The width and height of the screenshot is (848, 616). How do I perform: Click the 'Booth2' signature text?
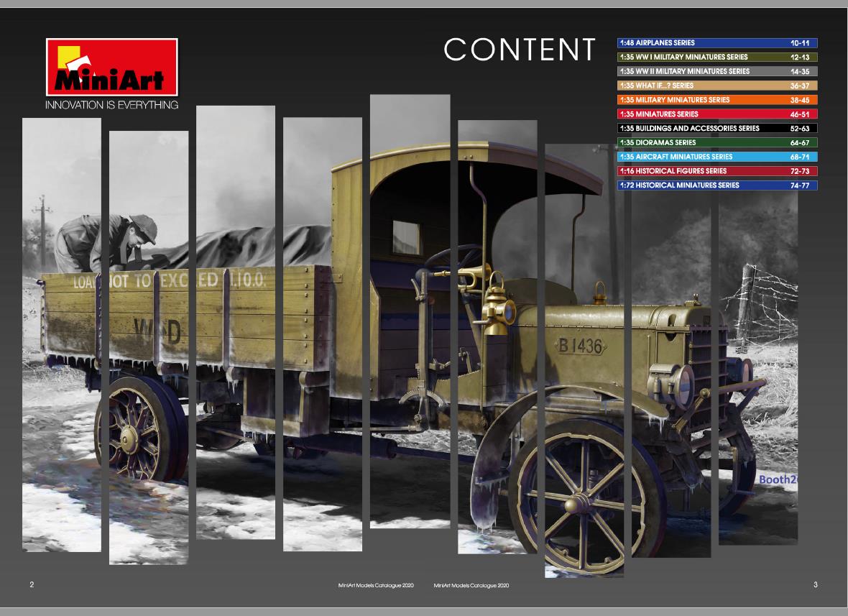point(778,479)
